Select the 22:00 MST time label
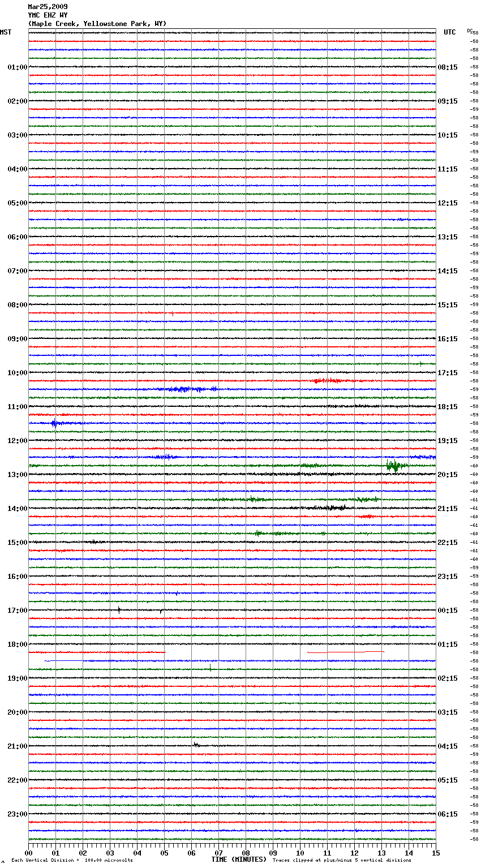 [x=18, y=780]
